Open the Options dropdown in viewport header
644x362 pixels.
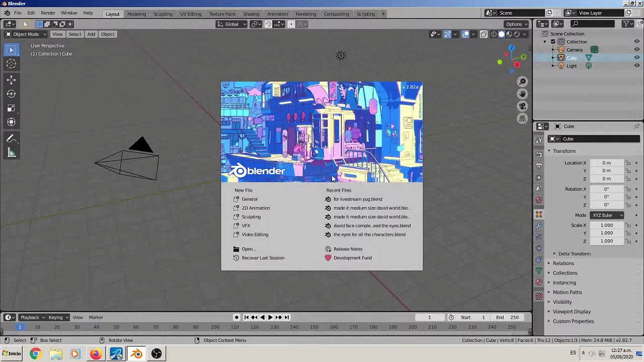[x=517, y=24]
